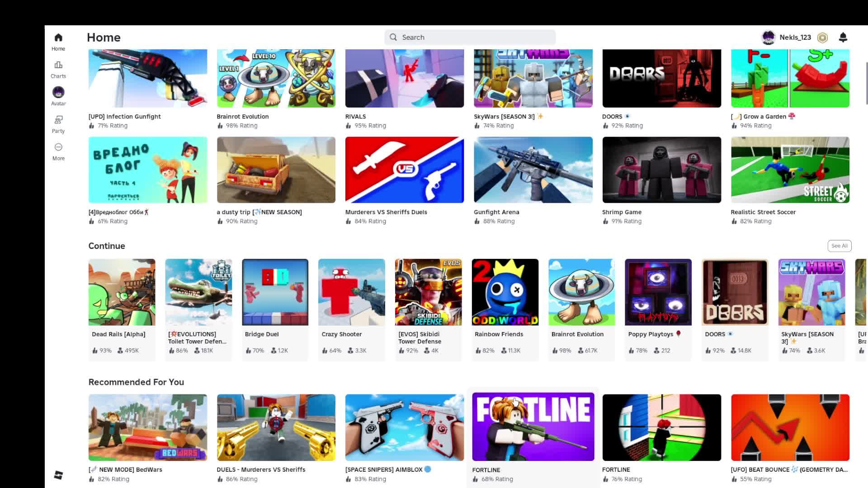Click the Roblox logo at sidebar bottom
Screen dimensions: 868x488
coord(58,475)
